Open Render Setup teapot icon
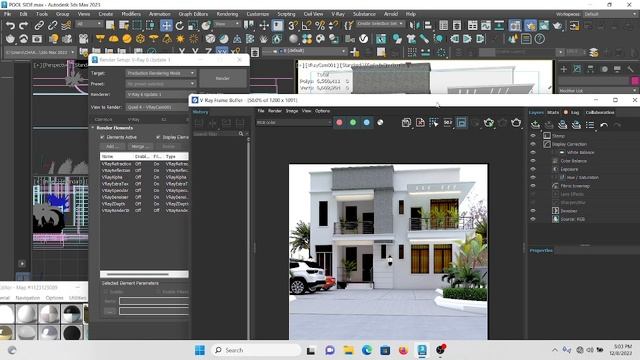The image size is (640, 360). tap(530, 26)
